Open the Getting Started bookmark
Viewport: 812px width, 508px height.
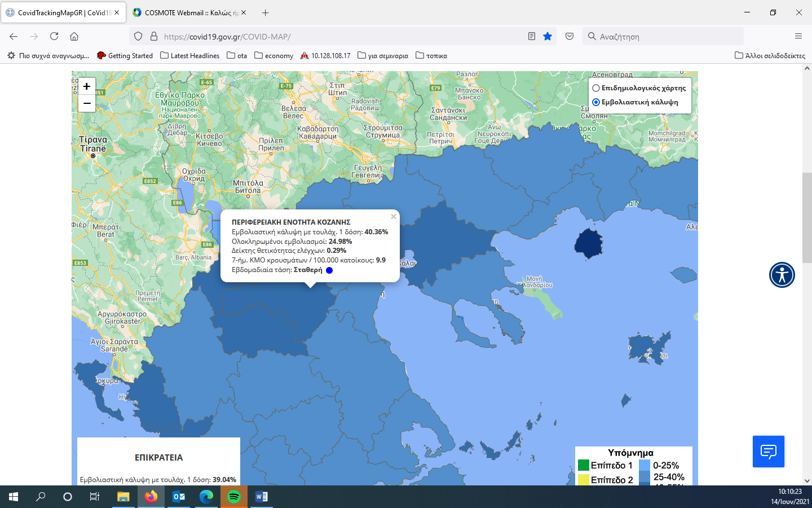pos(125,55)
